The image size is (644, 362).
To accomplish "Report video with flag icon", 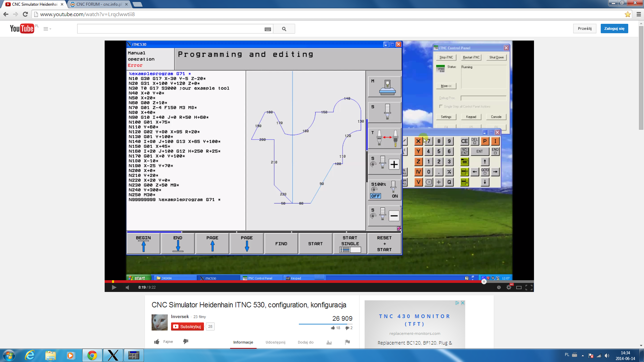I will coord(347,342).
